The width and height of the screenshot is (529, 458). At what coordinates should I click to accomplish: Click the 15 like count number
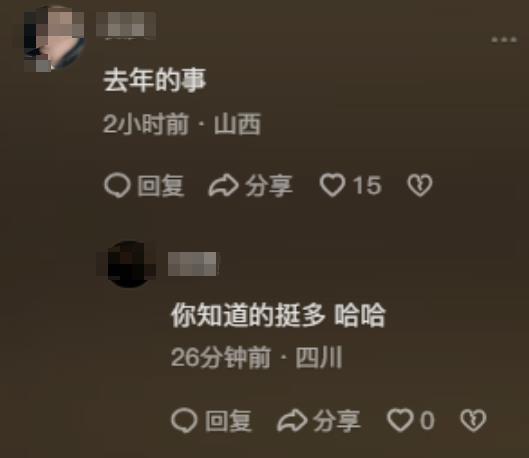[x=367, y=186]
